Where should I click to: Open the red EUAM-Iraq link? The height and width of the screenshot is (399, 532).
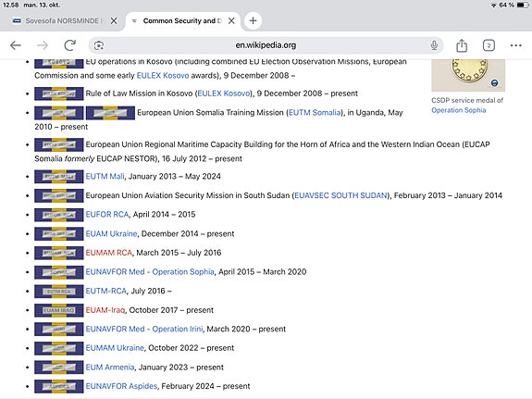[x=105, y=310]
